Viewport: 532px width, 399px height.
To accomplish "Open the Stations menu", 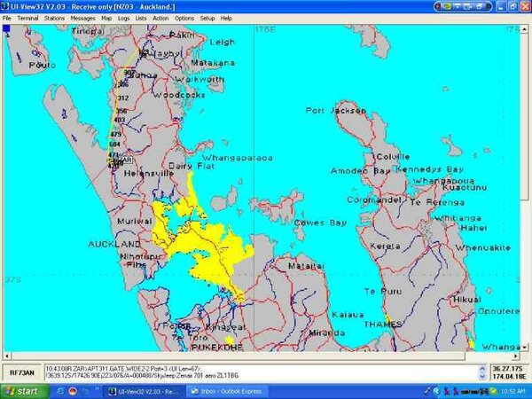I will (x=54, y=18).
